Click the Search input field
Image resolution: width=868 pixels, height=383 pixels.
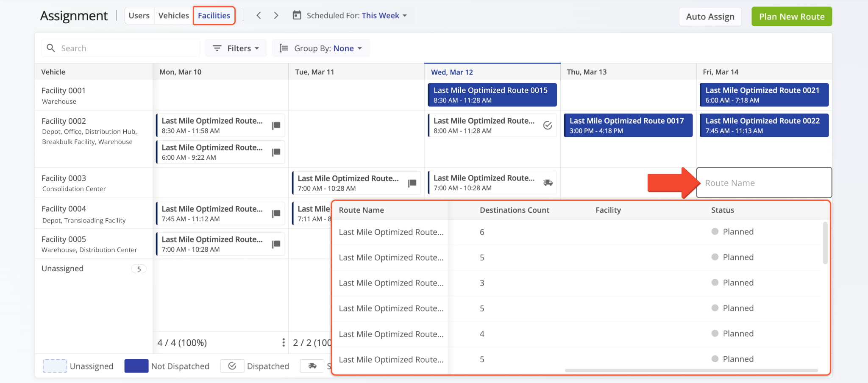(120, 48)
